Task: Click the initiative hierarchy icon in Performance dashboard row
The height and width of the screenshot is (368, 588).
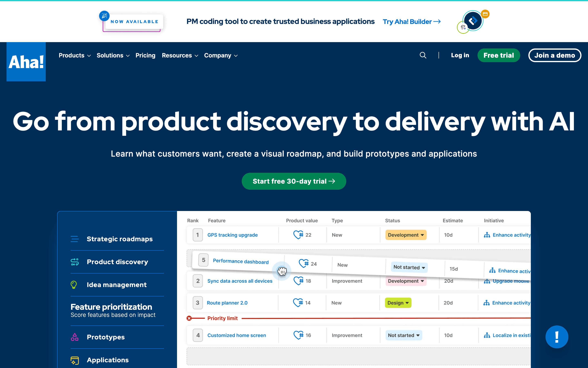Action: pos(492,270)
